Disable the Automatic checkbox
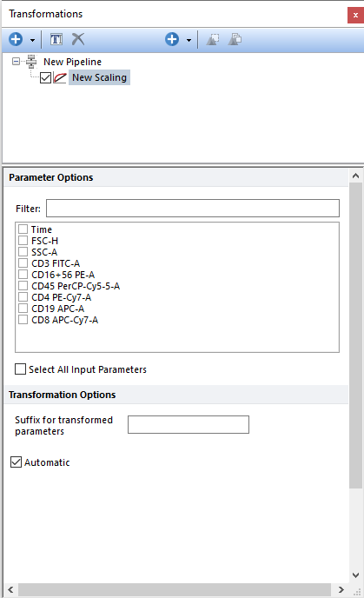364x598 pixels. [16, 462]
